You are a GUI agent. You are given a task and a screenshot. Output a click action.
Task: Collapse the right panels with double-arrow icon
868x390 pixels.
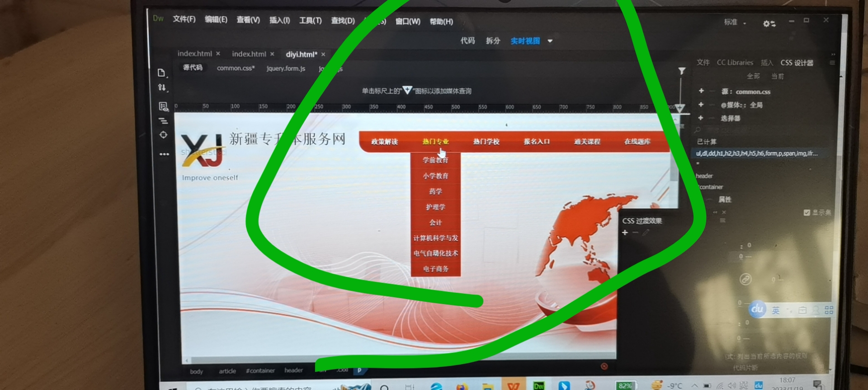click(x=833, y=54)
